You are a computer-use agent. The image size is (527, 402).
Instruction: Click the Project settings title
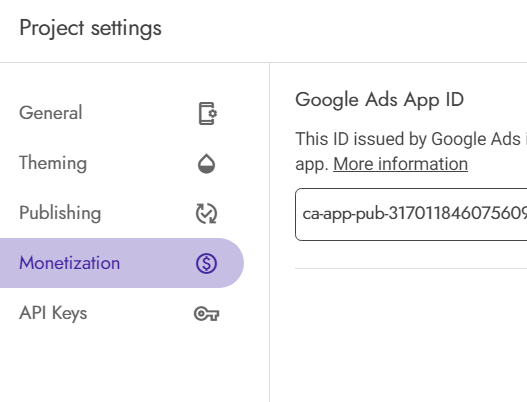90,28
